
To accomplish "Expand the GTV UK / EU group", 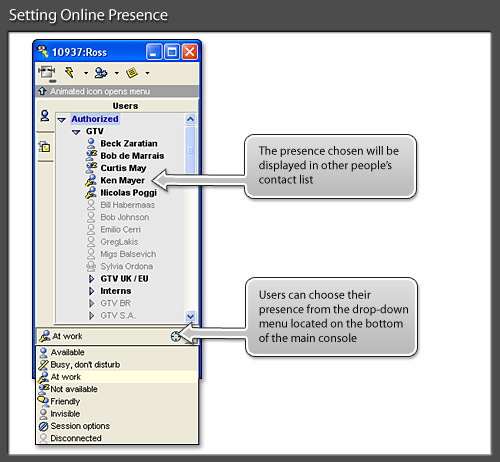I will 91,279.
